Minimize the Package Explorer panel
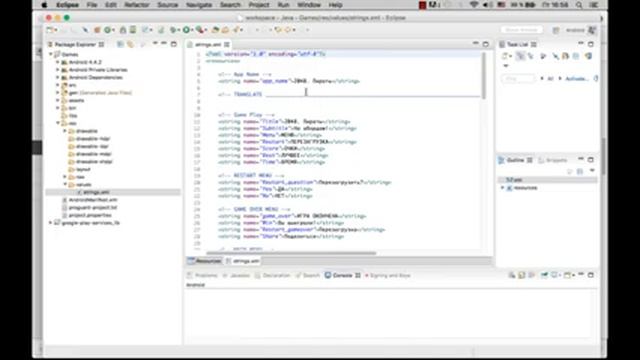The height and width of the screenshot is (360, 640). [x=164, y=43]
